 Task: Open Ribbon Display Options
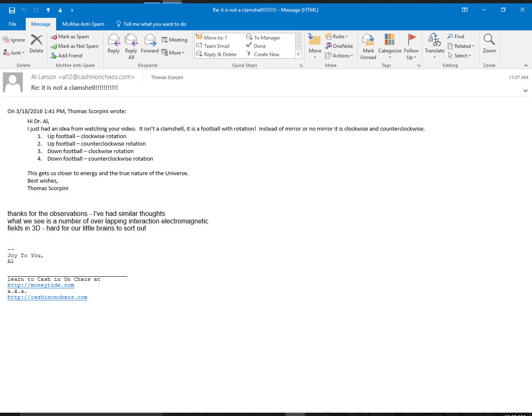point(465,10)
